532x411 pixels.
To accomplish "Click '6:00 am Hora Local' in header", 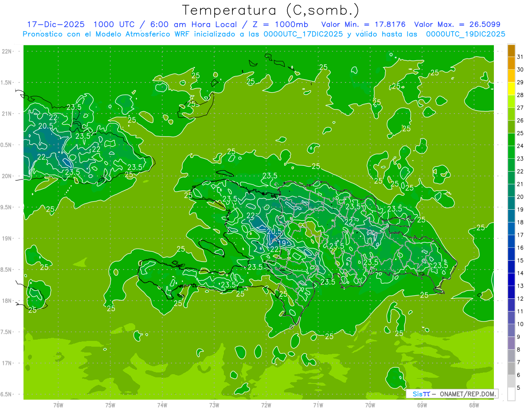I will (x=194, y=24).
